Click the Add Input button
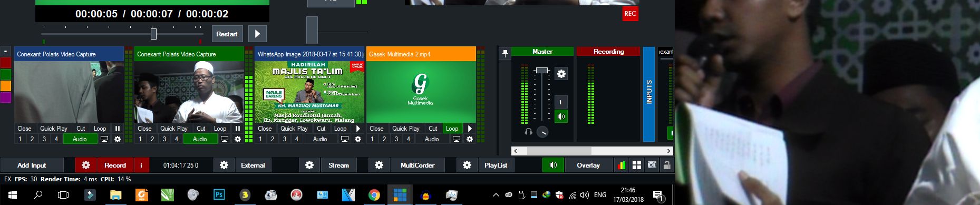The height and width of the screenshot is (205, 980). coord(32,165)
